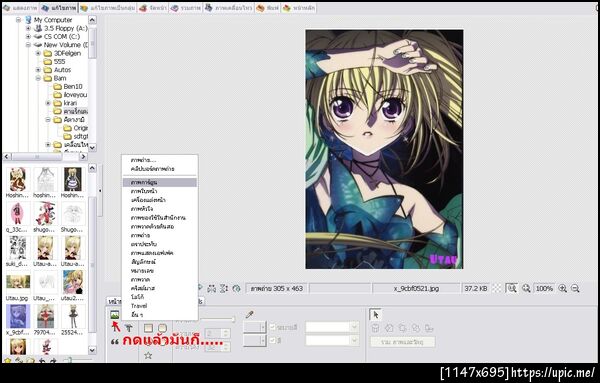This screenshot has height=383, width=600.
Task: Choose Travel from the popup menu
Action: pyautogui.click(x=160, y=306)
